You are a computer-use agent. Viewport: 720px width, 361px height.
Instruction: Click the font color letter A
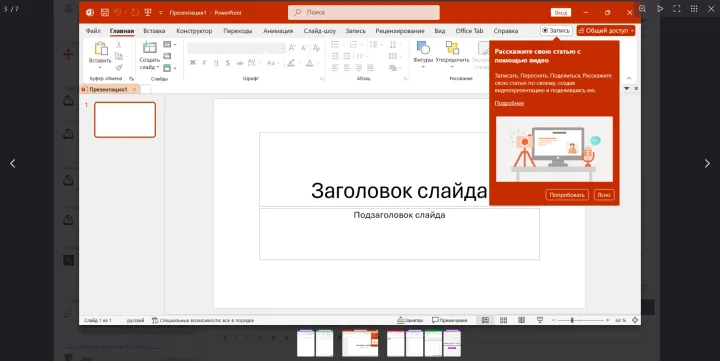310,63
